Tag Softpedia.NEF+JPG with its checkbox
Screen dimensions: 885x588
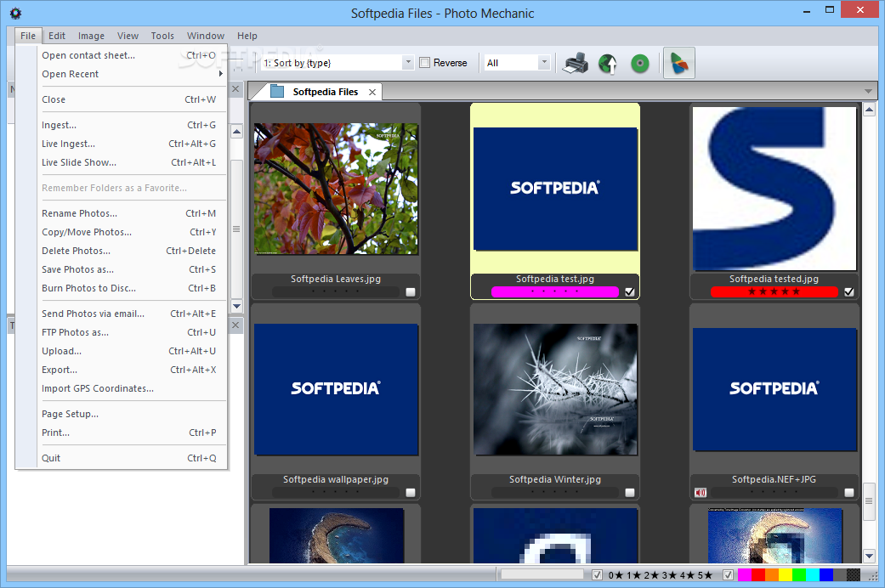[x=849, y=493]
